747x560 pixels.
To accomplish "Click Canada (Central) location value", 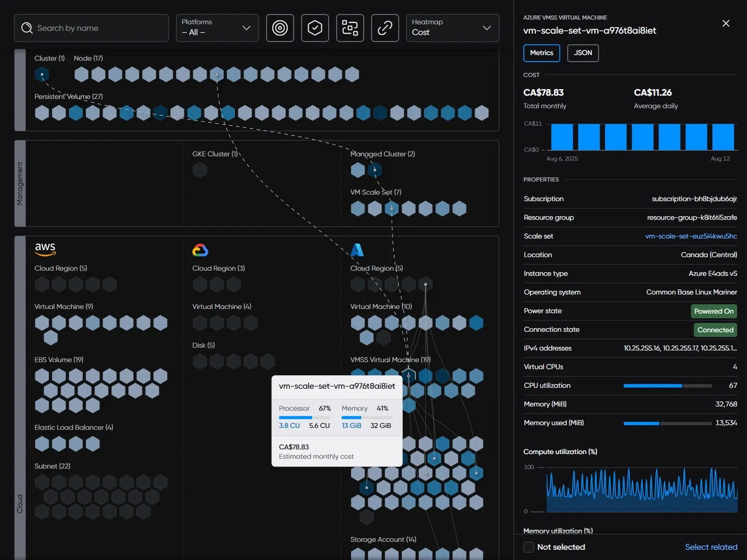I will coord(709,255).
